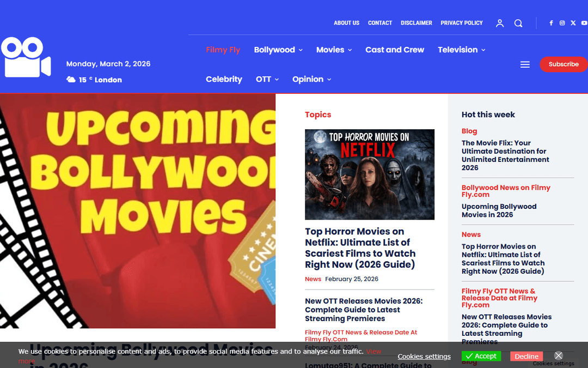Click Filmy Fly OTT News category link in Topics
This screenshot has width=588, height=368.
[361, 336]
